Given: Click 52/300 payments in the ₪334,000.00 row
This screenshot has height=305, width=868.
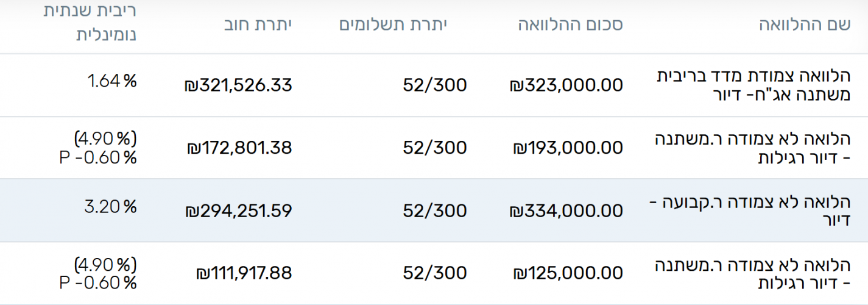Looking at the screenshot, I should point(435,210).
